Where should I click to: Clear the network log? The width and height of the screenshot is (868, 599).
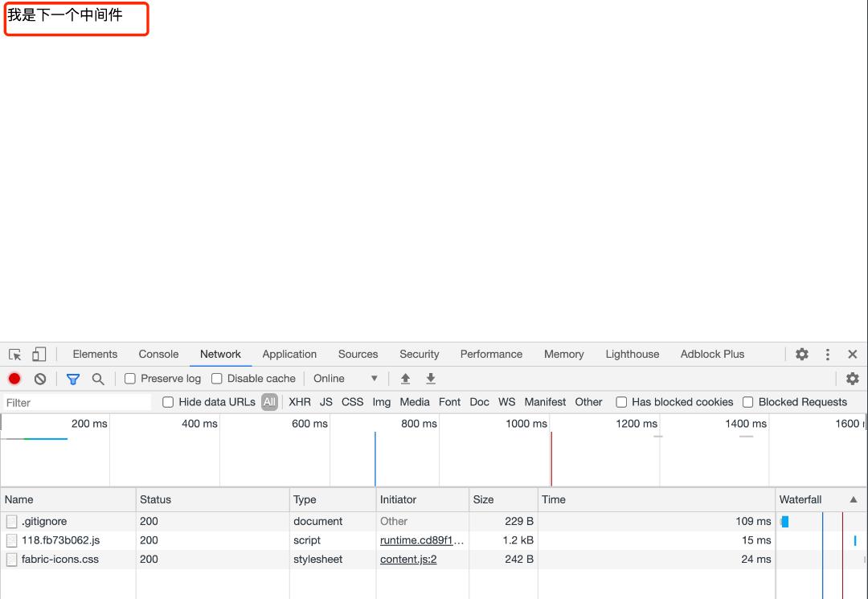click(x=40, y=379)
